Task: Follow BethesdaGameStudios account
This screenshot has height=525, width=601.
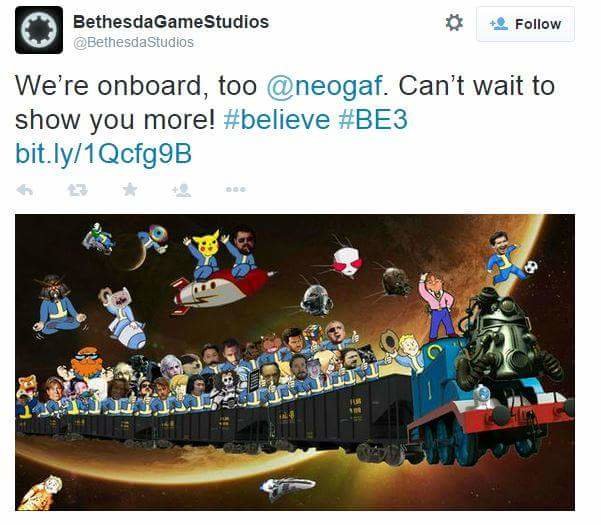Action: click(x=525, y=24)
